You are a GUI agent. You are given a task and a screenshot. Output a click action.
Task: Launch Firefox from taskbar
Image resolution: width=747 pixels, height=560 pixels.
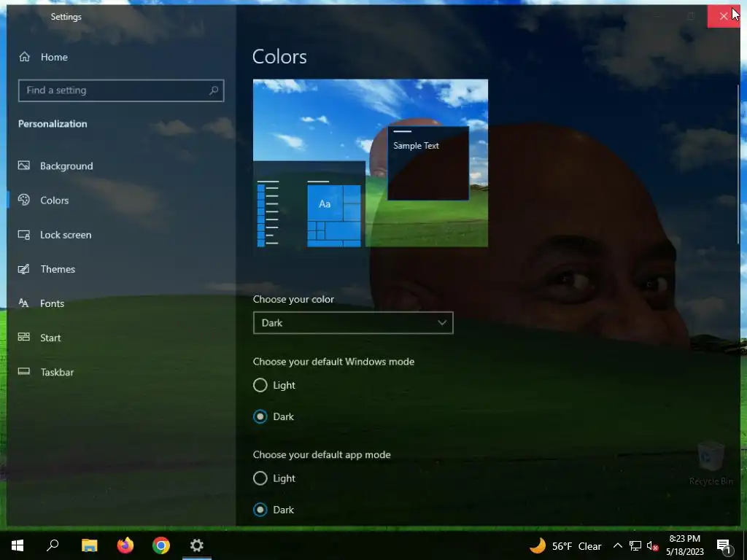(x=125, y=545)
